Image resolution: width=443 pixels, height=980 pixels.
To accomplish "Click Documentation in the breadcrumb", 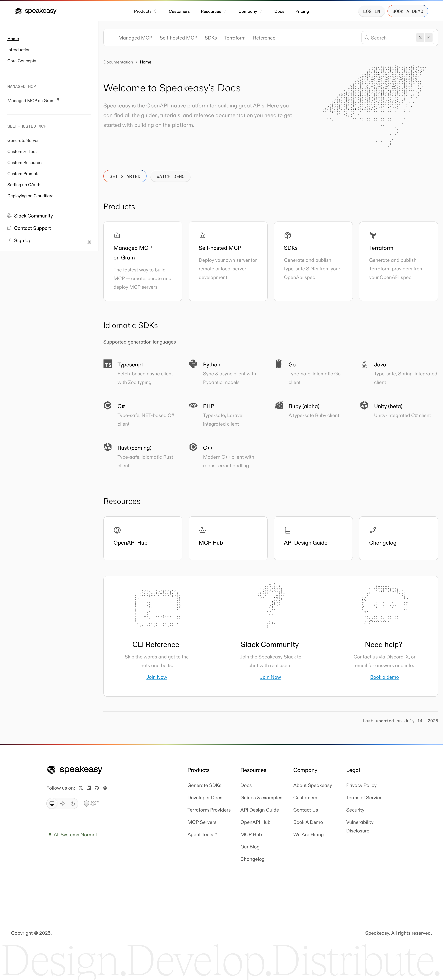I will click(x=118, y=62).
